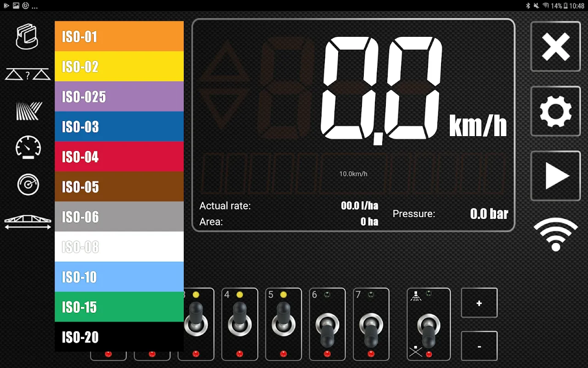
Task: Select the field rows icon
Action: point(29,111)
